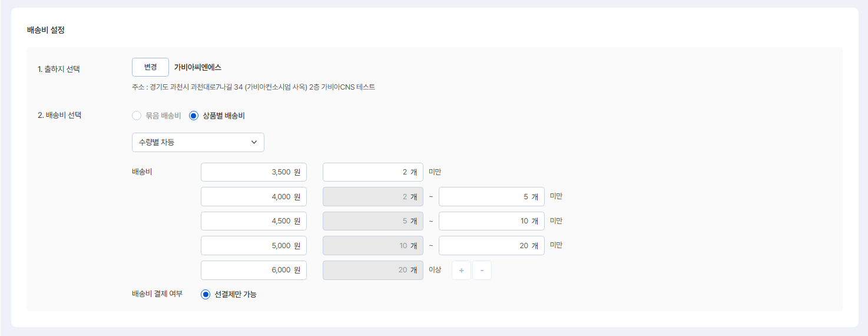The image size is (868, 336).
Task: Click the 5 개 upper limit quantity field
Action: click(491, 197)
